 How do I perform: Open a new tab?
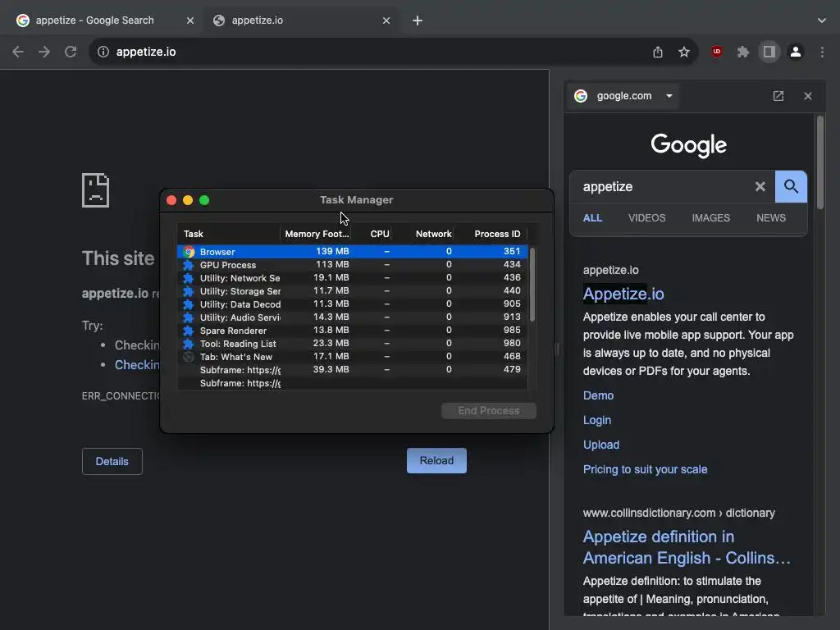coord(418,21)
